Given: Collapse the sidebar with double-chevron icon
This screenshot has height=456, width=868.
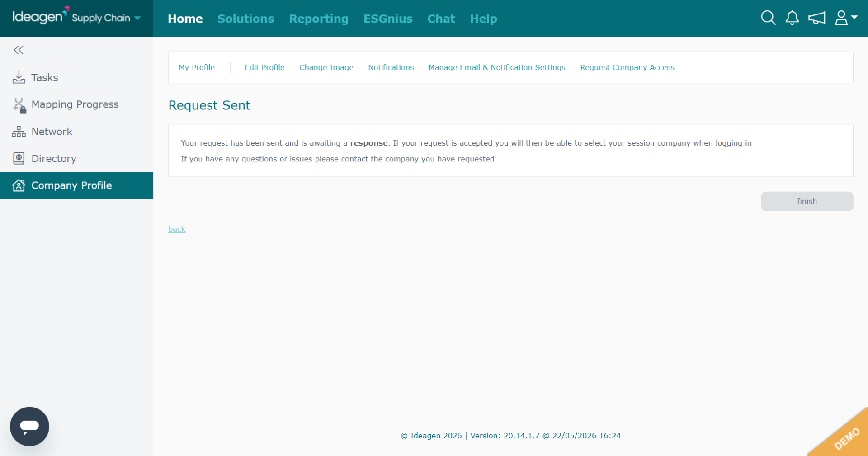Looking at the screenshot, I should tap(19, 50).
